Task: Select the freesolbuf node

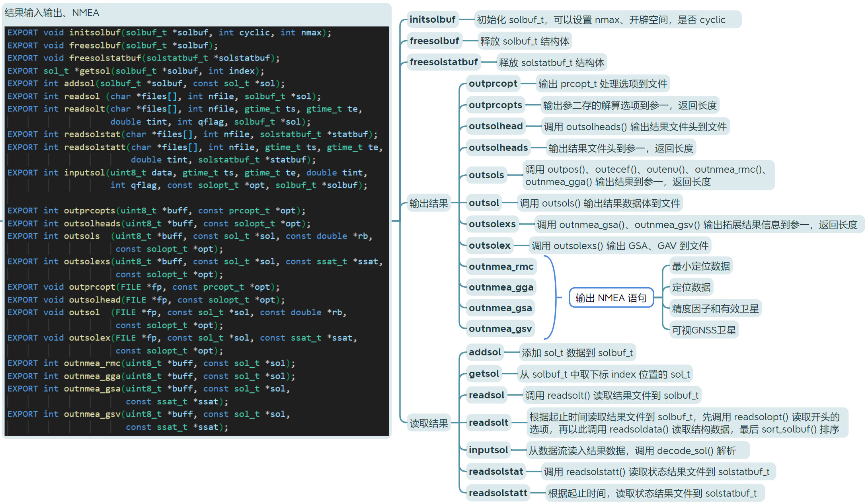Action: point(434,41)
